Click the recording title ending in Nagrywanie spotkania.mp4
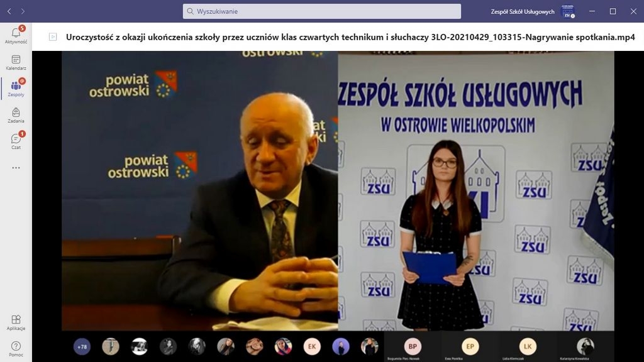Screen dimensions: 644x362 pyautogui.click(x=350, y=37)
